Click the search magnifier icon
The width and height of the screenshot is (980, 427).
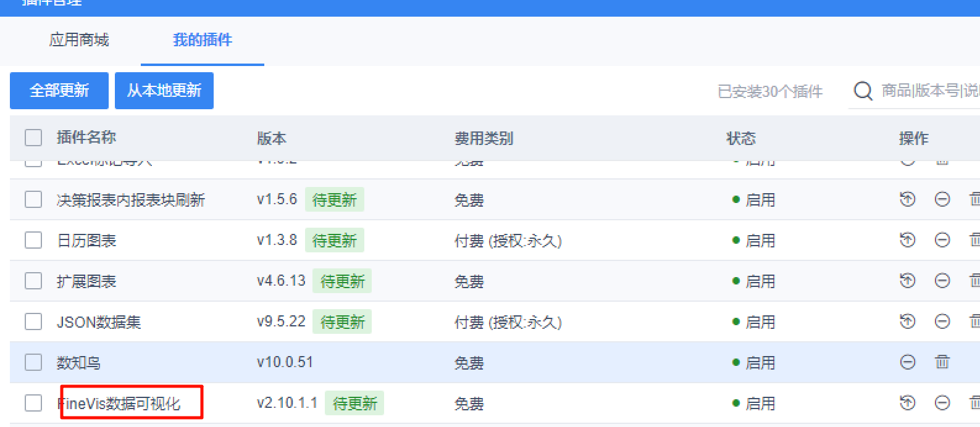pos(863,91)
